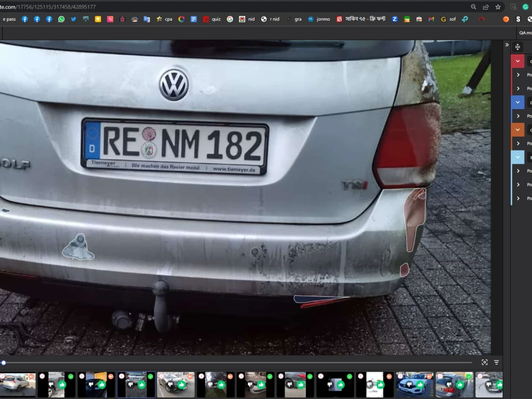
Task: Open the Twitter bookmark
Action: 73,19
